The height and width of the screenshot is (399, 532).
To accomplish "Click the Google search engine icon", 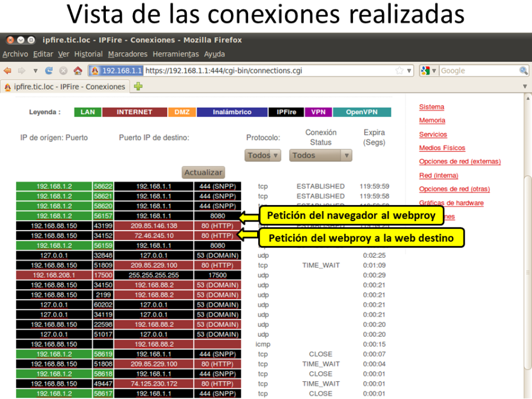I will (x=424, y=70).
